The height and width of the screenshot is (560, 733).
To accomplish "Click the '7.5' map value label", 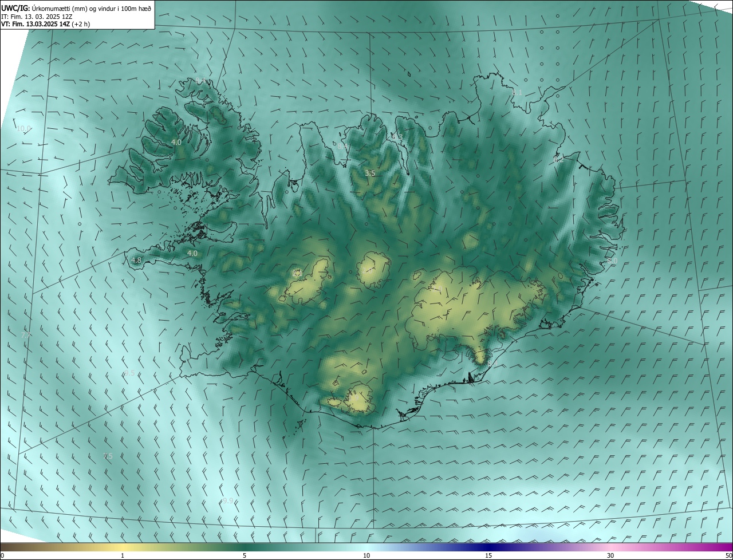I will click(108, 456).
